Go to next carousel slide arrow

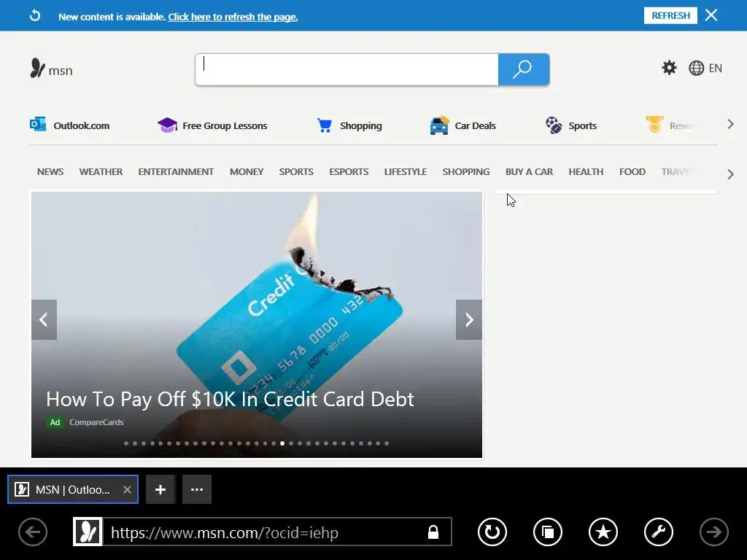(x=469, y=319)
